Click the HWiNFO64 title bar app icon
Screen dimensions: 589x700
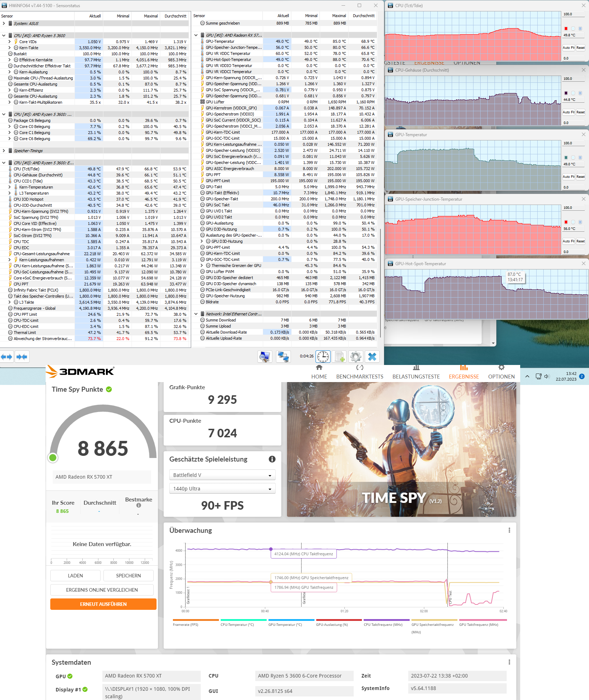pos(5,5)
